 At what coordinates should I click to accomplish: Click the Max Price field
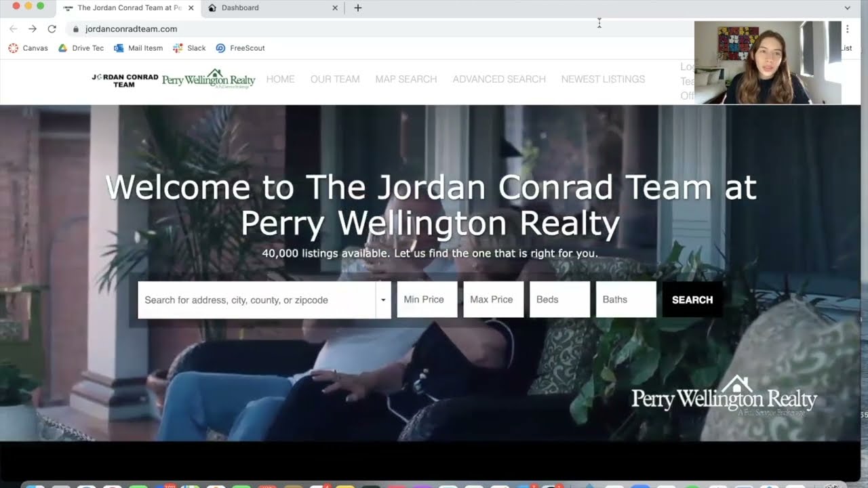[494, 300]
